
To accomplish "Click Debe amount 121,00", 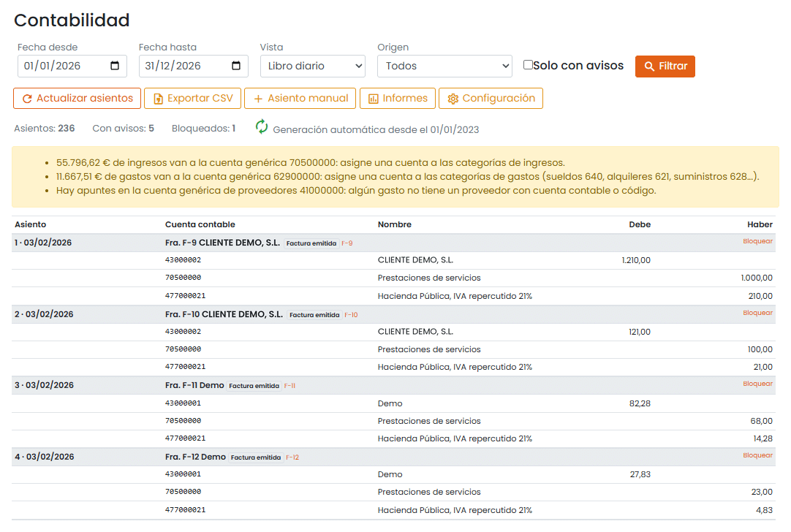I will click(x=640, y=332).
